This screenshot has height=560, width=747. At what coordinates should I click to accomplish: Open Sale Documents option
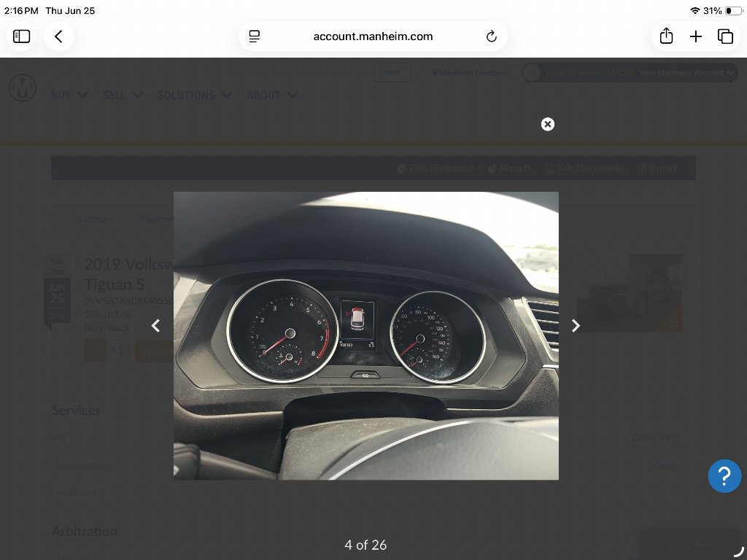584,168
